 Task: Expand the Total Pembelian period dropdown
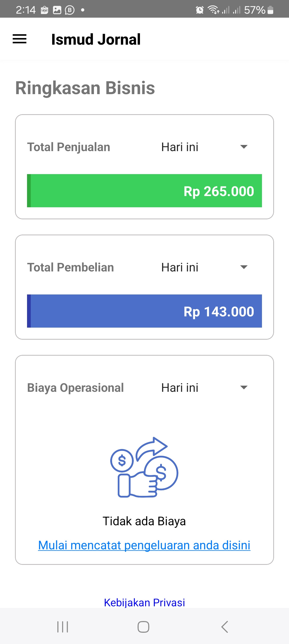click(x=205, y=267)
